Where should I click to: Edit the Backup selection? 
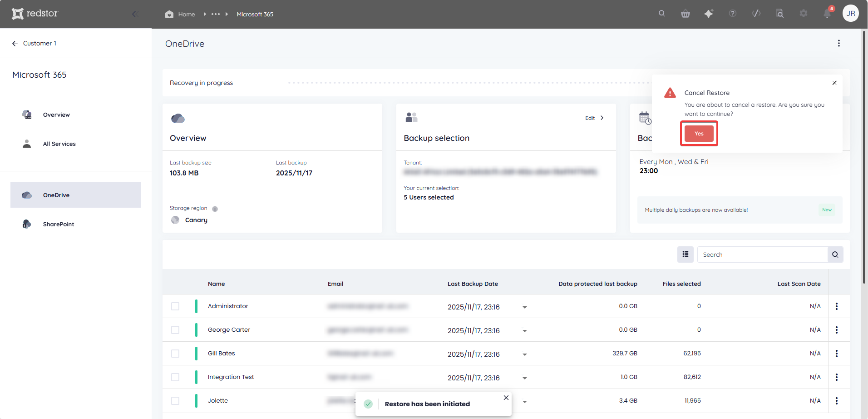pos(595,118)
